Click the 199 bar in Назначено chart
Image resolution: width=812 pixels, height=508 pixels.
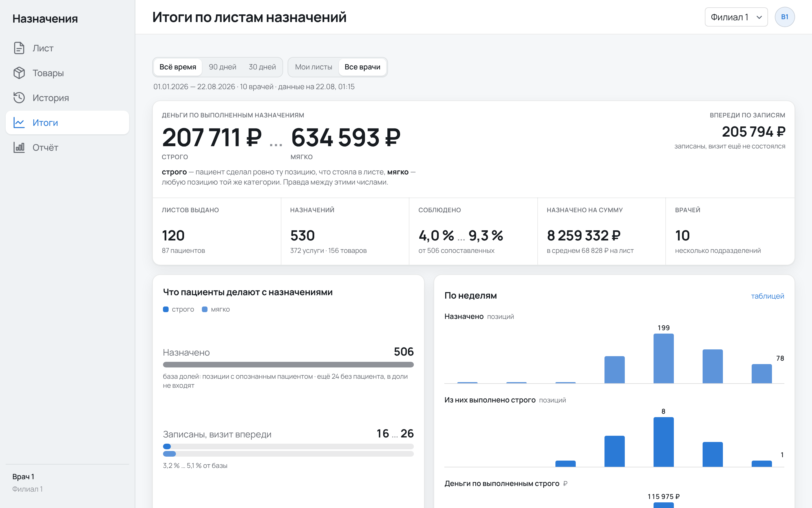(663, 358)
